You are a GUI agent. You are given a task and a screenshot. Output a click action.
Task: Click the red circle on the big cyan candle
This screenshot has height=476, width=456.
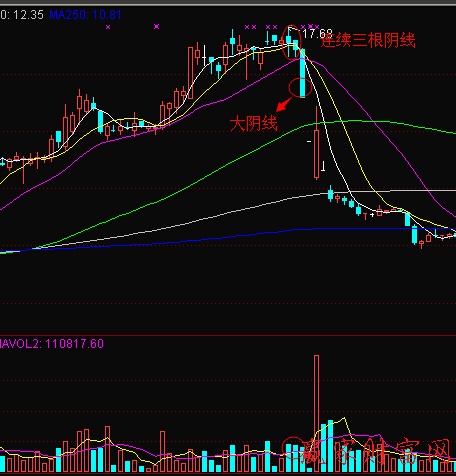pyautogui.click(x=300, y=88)
